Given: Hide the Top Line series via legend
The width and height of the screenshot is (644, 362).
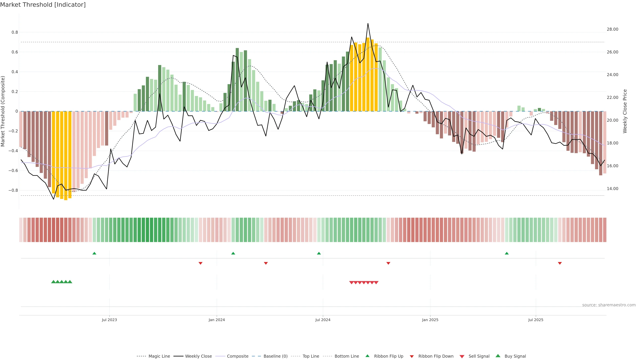Looking at the screenshot, I should 311,356.
